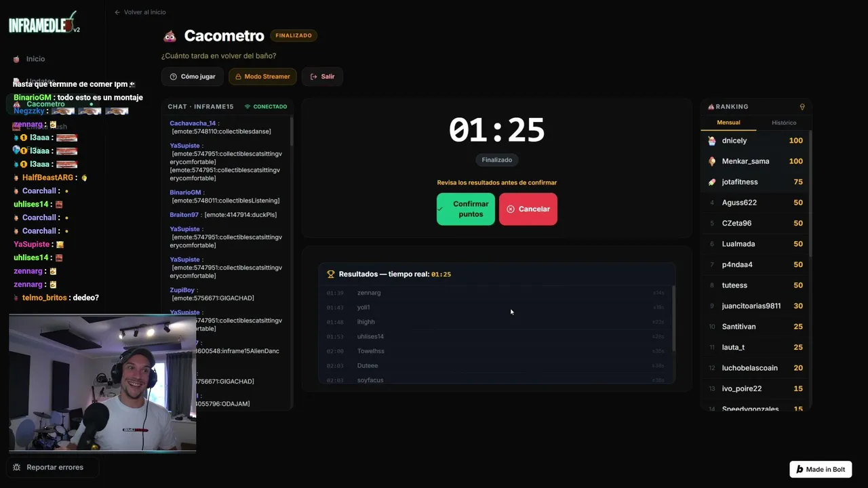Image resolution: width=868 pixels, height=488 pixels.
Task: Select the yoll1 result row
Action: (495, 308)
